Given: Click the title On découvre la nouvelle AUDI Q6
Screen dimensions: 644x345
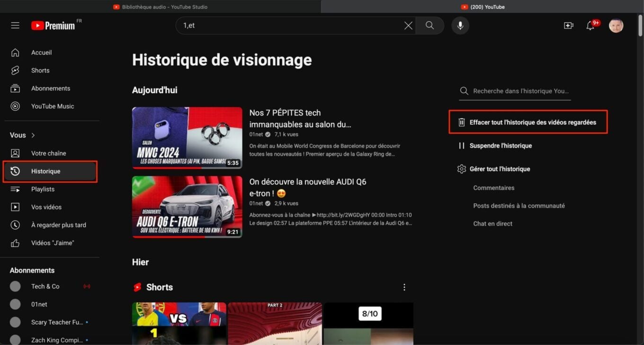Looking at the screenshot, I should tap(308, 188).
